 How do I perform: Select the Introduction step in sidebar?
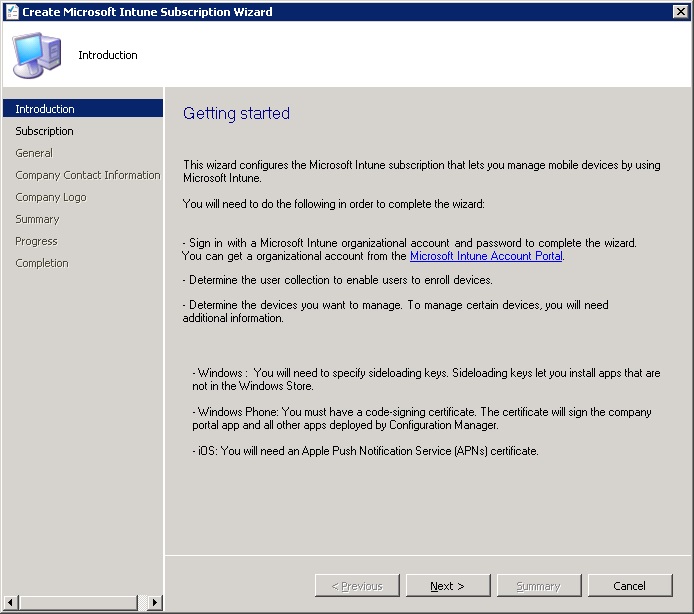click(45, 109)
